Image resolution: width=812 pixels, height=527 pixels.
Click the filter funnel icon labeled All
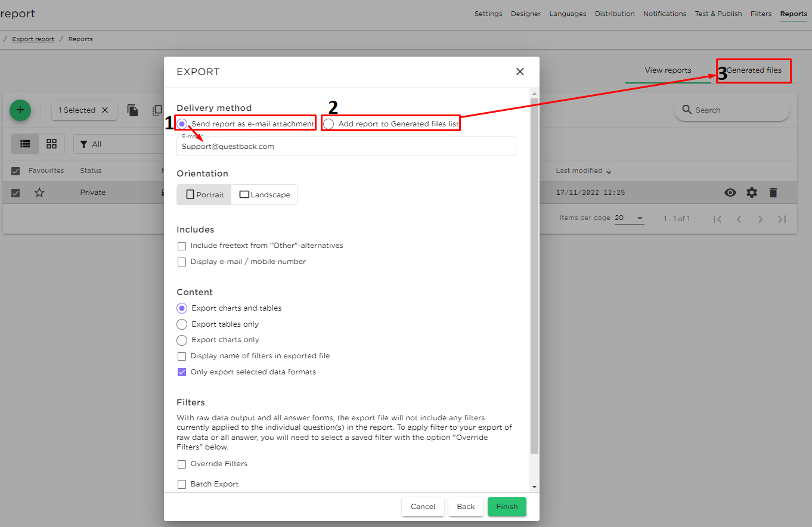click(83, 144)
